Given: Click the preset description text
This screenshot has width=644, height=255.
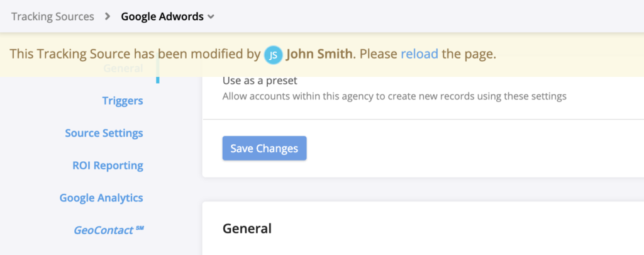Looking at the screenshot, I should 394,97.
